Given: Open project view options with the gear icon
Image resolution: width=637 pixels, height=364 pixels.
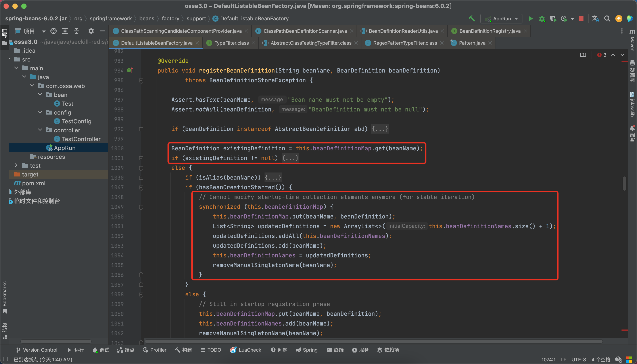Looking at the screenshot, I should tap(91, 31).
